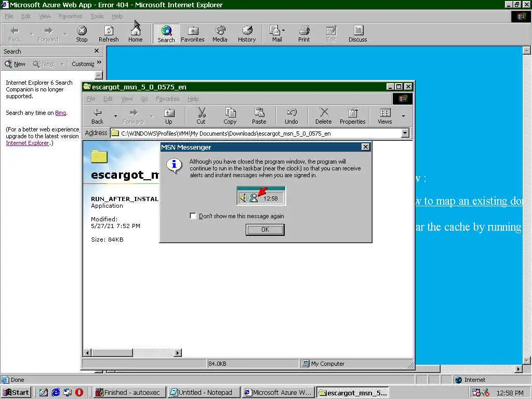532x399 pixels.
Task: Click the Discuss toolbar icon
Action: click(357, 34)
